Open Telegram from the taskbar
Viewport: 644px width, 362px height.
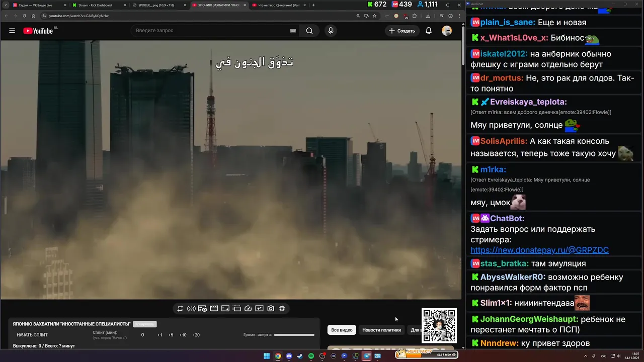click(366, 356)
